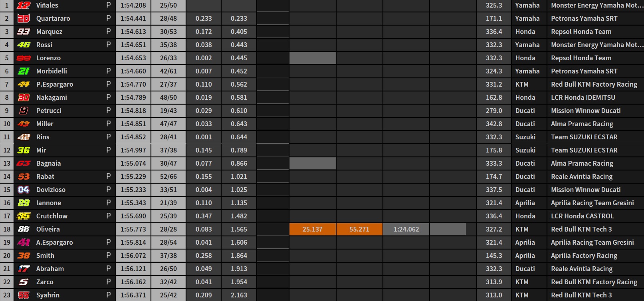The image size is (644, 301).
Task: Click Smith's top speed 145.3
Action: tap(494, 255)
